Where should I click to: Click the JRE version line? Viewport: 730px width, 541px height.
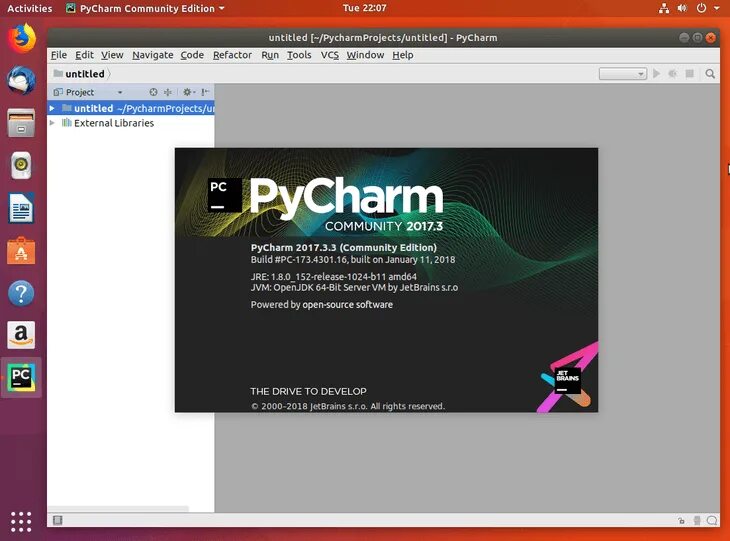coord(334,277)
